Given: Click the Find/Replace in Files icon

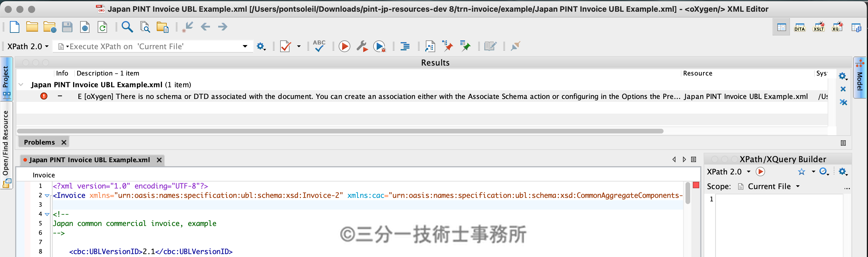Looking at the screenshot, I should coord(145,27).
